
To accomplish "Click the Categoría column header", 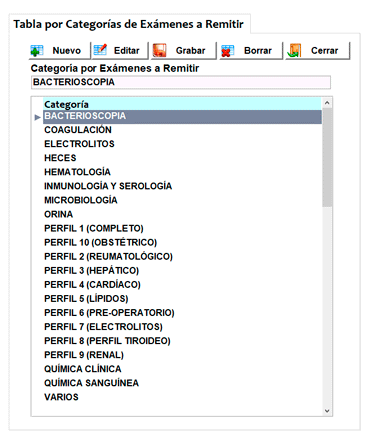I will 182,104.
